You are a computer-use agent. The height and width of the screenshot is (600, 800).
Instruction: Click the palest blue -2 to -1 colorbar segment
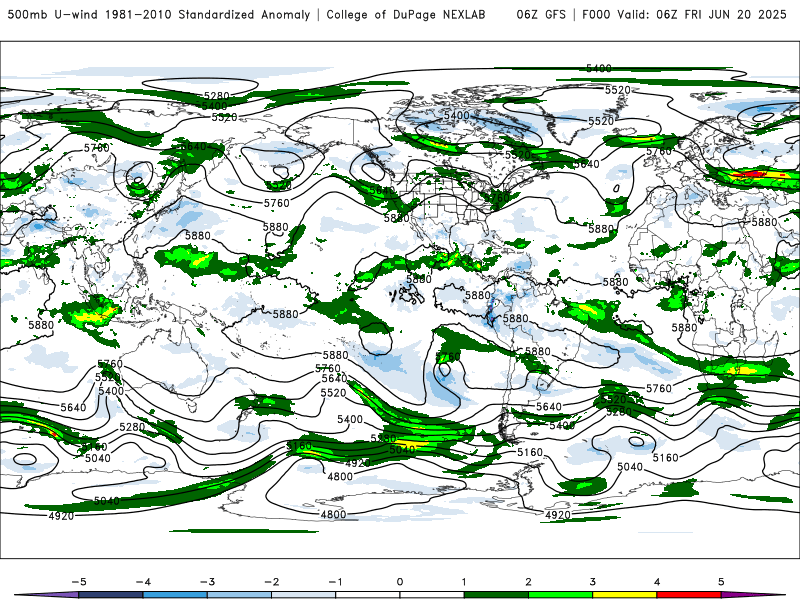point(304,595)
